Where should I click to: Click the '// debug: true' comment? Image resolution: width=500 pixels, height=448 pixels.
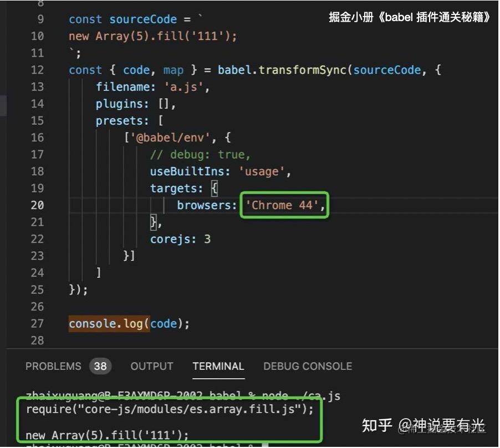pos(200,155)
